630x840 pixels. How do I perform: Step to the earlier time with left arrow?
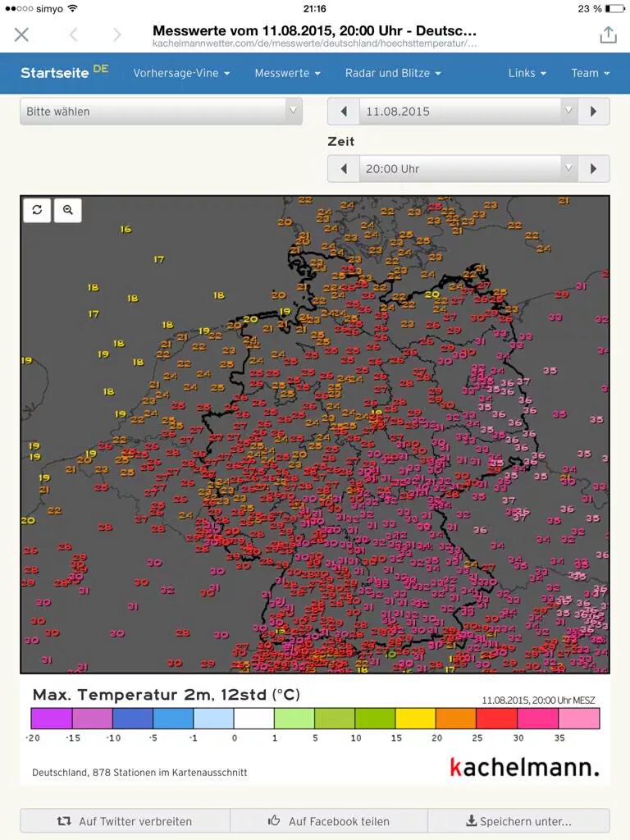344,169
